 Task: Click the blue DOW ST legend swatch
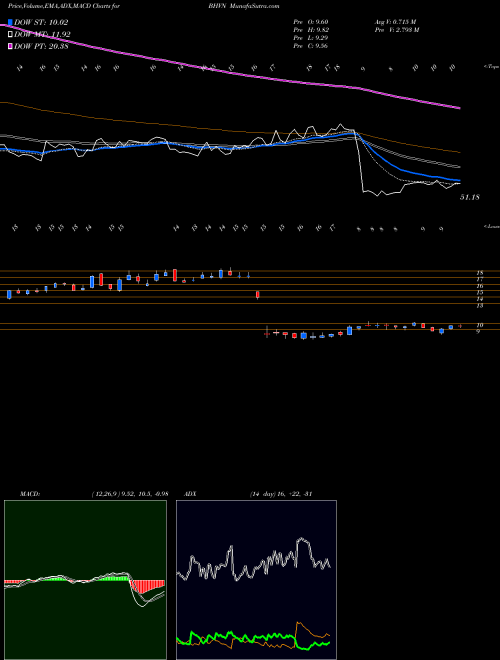10,22
